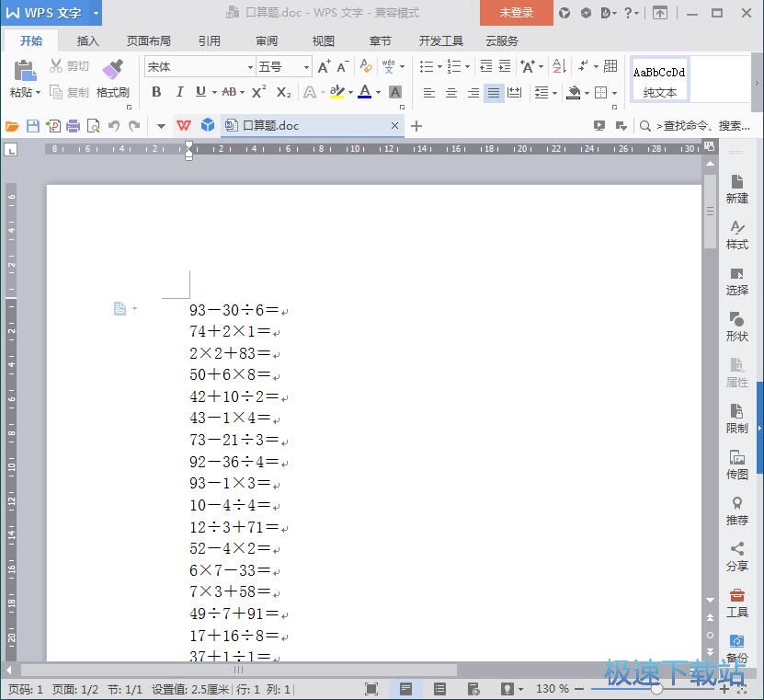Center align the text
The width and height of the screenshot is (764, 700).
[x=451, y=93]
